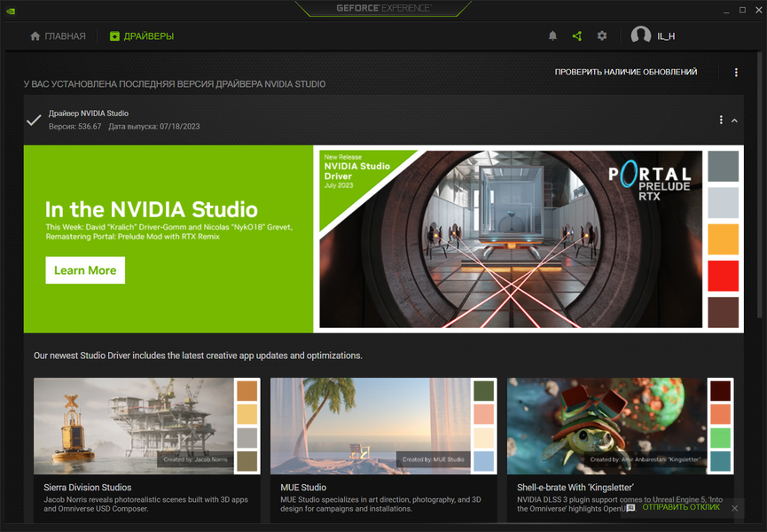Image resolution: width=767 pixels, height=532 pixels.
Task: Click the home icon beside ГЛАВНАЯ
Action: [35, 36]
